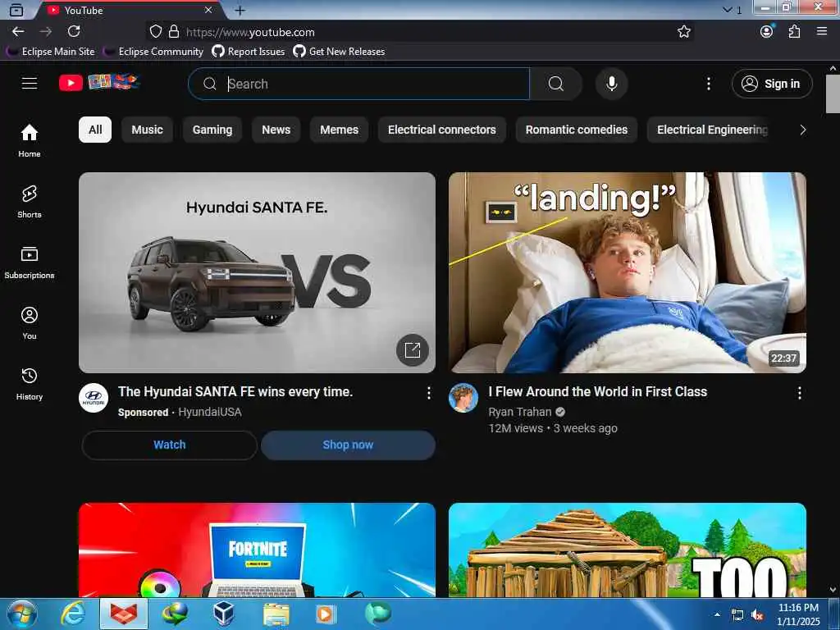
Task: Select the Memes filter chip
Action: pyautogui.click(x=339, y=130)
